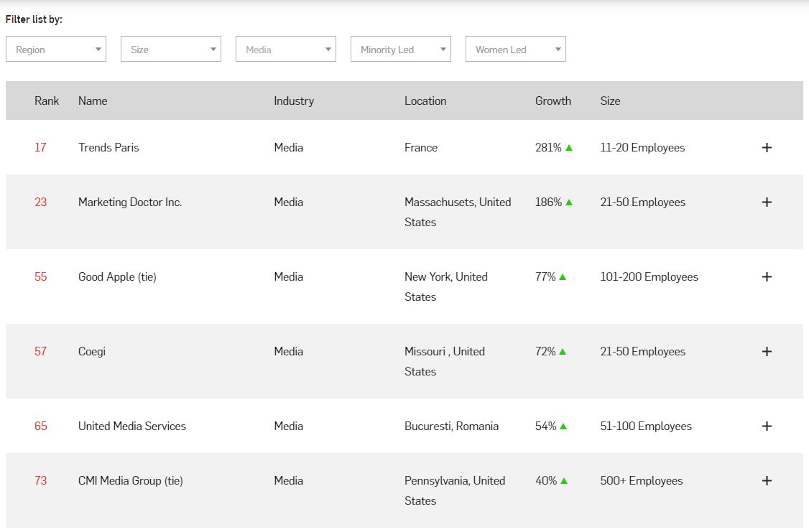Click rank number 65
This screenshot has width=809, height=532.
pyautogui.click(x=41, y=426)
